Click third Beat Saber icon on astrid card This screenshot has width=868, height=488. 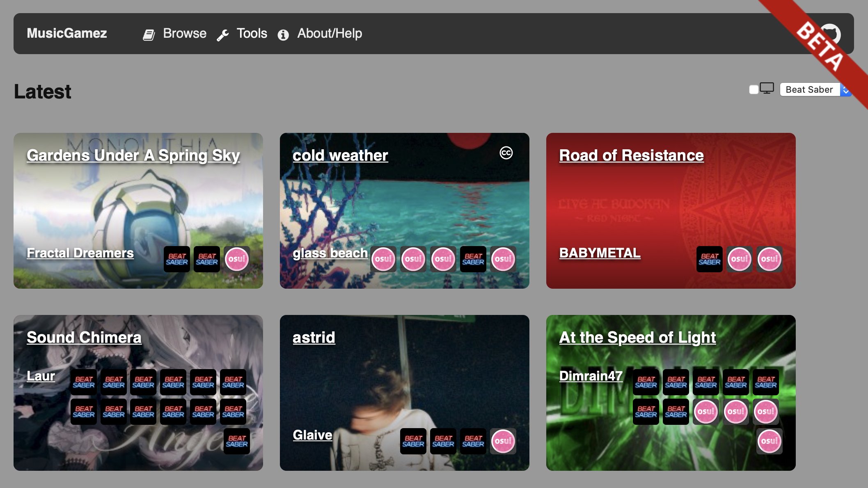click(473, 441)
